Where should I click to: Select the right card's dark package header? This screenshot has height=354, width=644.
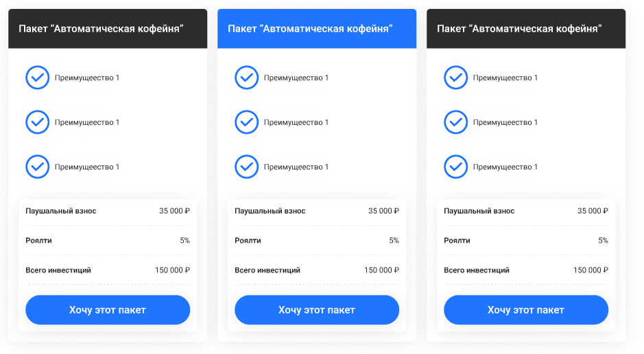coord(526,29)
